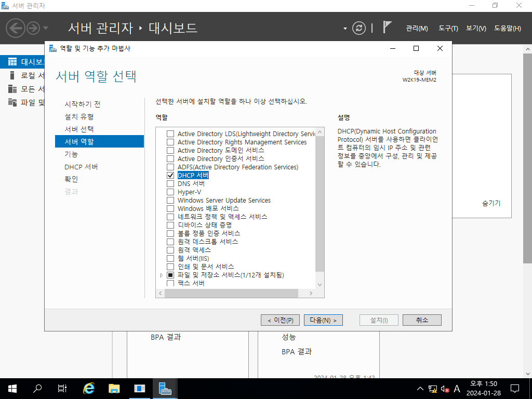Check Active Directory 인증서 서비스 checkbox

point(170,159)
